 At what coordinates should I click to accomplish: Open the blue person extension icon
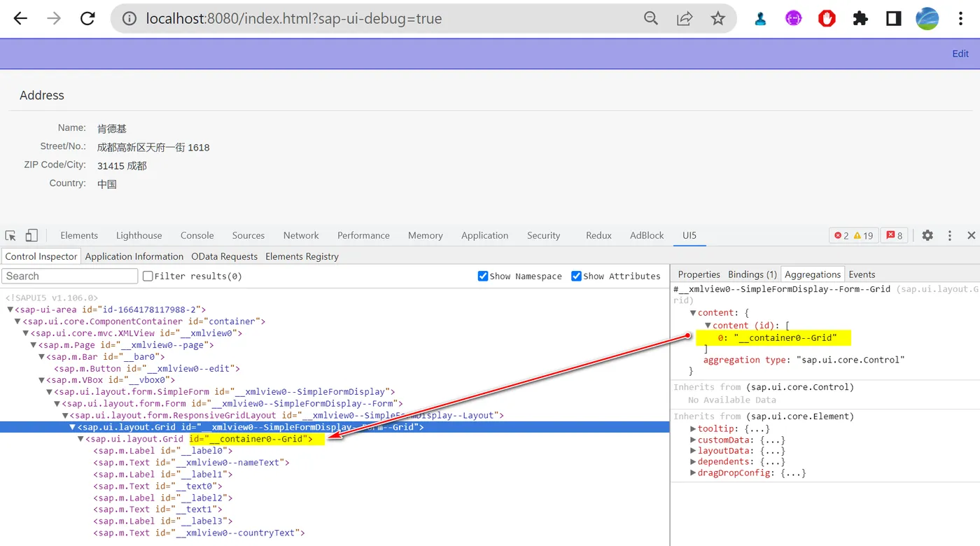point(760,19)
